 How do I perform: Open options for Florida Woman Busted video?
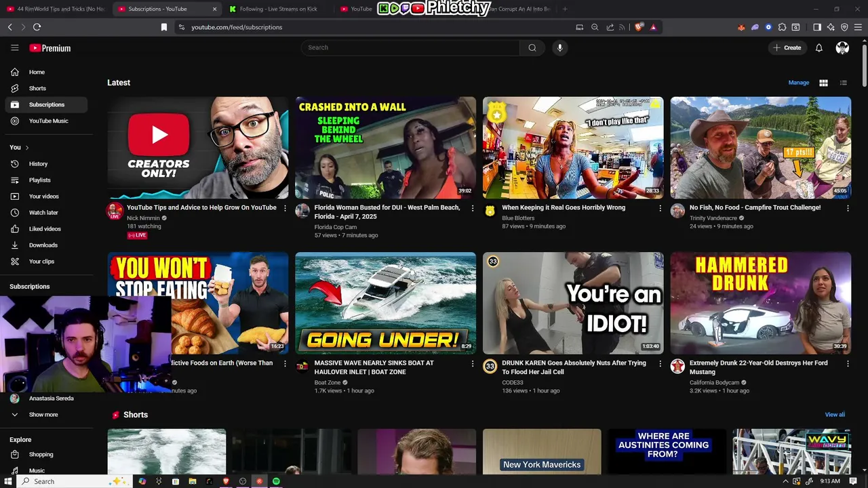(473, 208)
